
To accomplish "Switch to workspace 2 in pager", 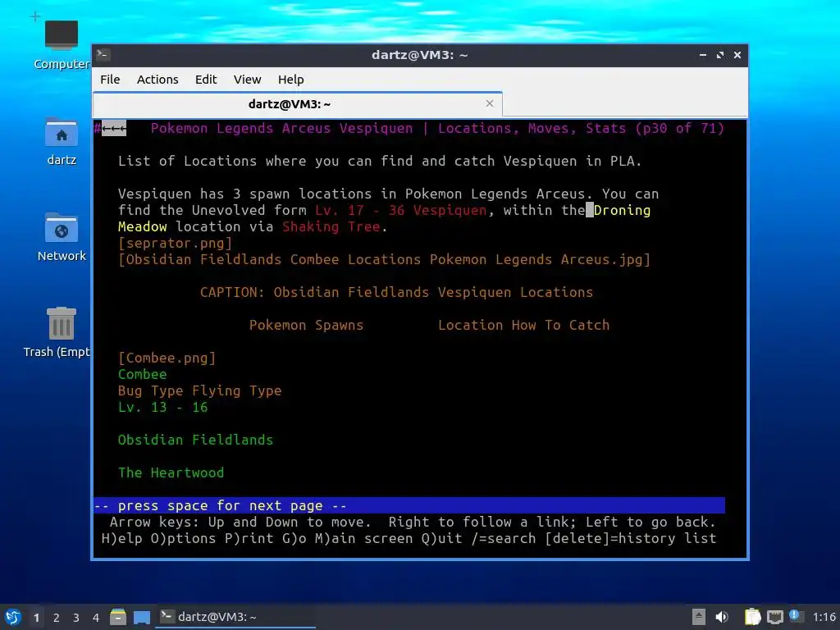I will click(57, 618).
